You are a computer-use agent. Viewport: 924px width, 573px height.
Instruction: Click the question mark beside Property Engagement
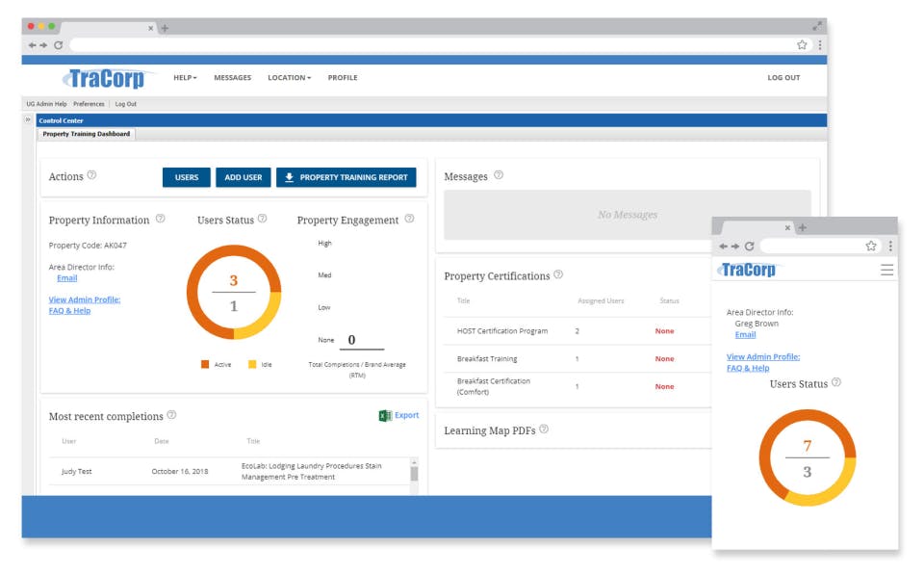(x=410, y=220)
